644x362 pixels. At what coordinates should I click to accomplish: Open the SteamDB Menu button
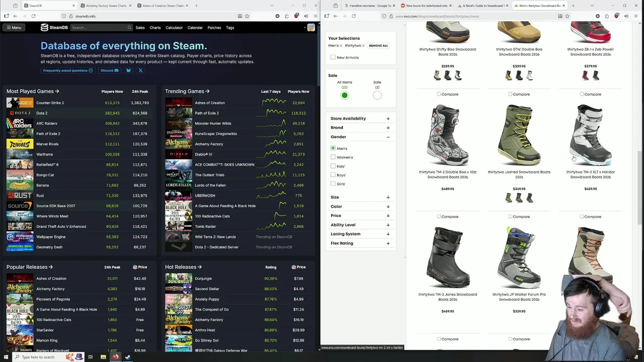point(14,28)
